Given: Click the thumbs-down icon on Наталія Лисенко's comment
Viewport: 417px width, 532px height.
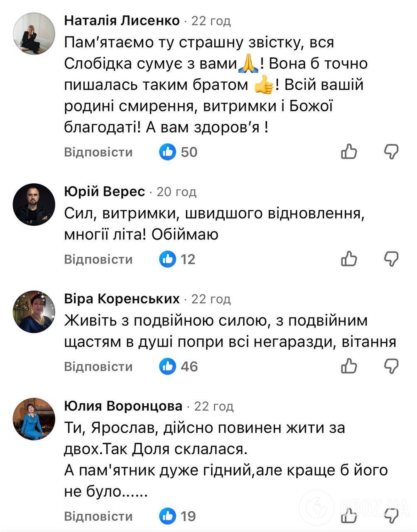Looking at the screenshot, I should 392,152.
